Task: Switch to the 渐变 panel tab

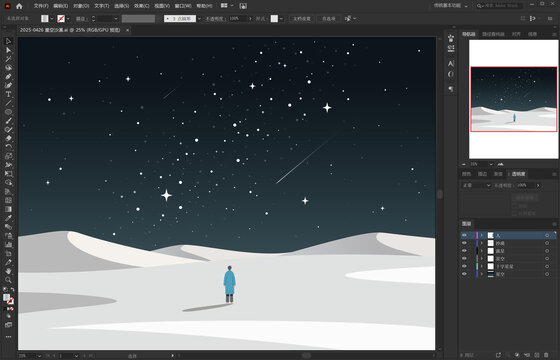Action: (498, 174)
